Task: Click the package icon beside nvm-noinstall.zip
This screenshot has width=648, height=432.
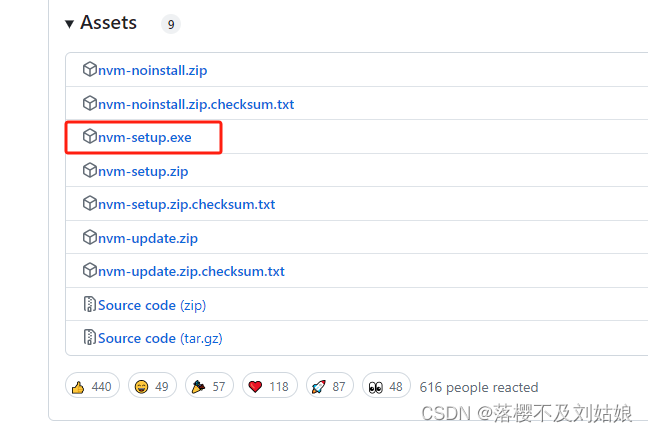Action: click(90, 69)
